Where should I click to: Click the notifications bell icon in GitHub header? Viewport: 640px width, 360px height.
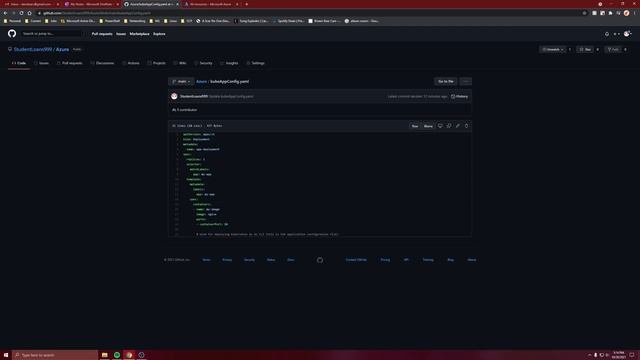(x=607, y=34)
